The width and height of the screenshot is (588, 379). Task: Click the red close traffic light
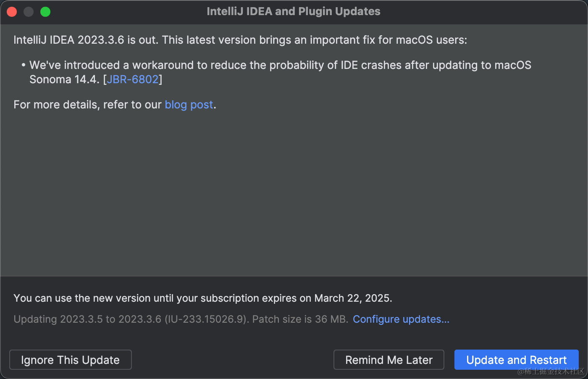[12, 11]
